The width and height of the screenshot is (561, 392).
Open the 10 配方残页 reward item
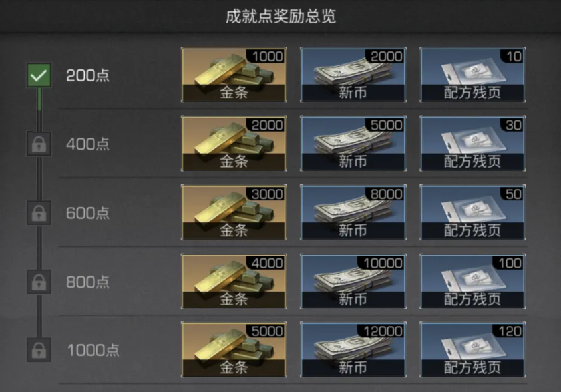472,75
